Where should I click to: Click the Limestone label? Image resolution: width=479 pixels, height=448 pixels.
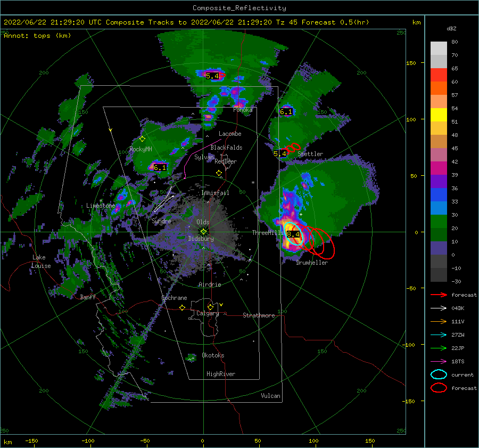[x=101, y=206]
